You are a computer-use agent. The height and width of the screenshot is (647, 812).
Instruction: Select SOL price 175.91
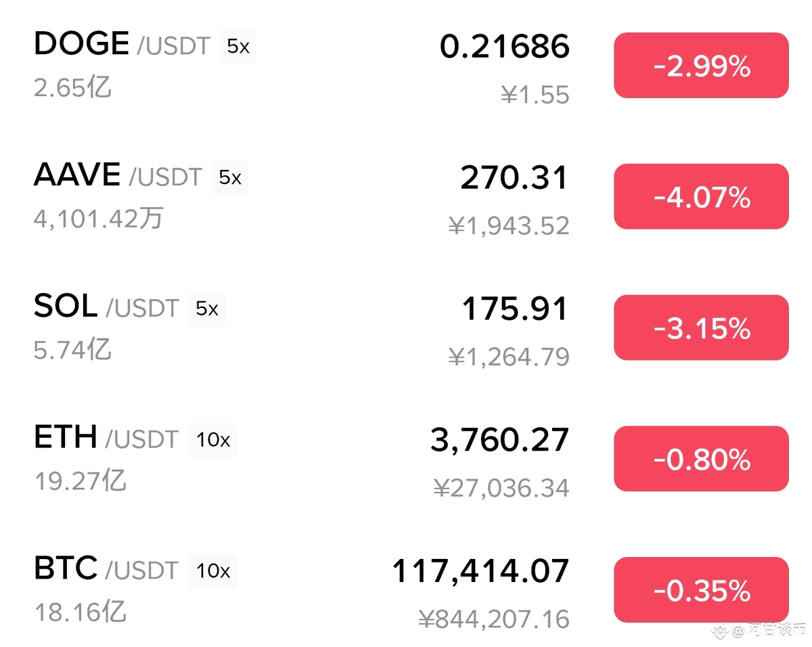pyautogui.click(x=515, y=309)
